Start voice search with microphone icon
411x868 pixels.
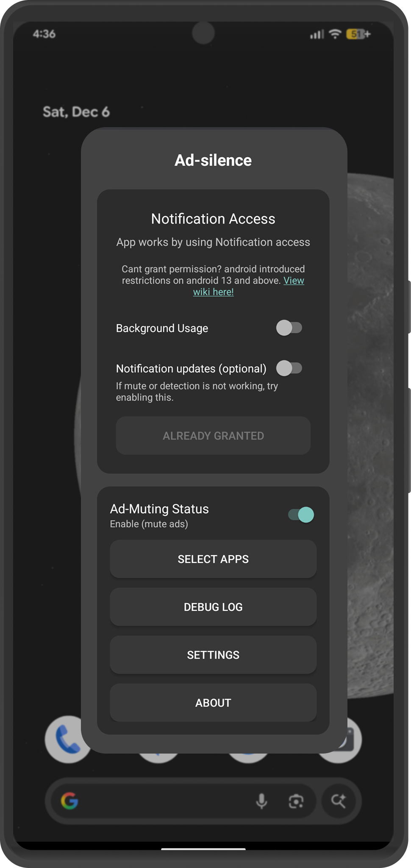tap(261, 801)
